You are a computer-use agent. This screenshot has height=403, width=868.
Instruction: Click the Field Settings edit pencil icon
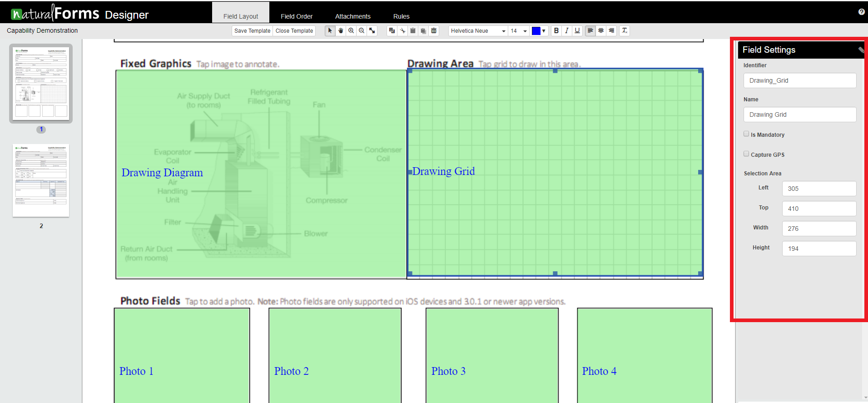coord(861,50)
